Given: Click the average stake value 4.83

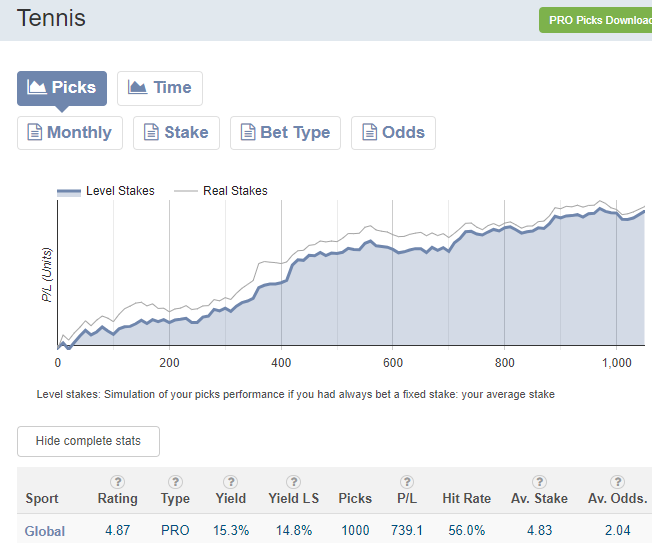Looking at the screenshot, I should pos(539,531).
